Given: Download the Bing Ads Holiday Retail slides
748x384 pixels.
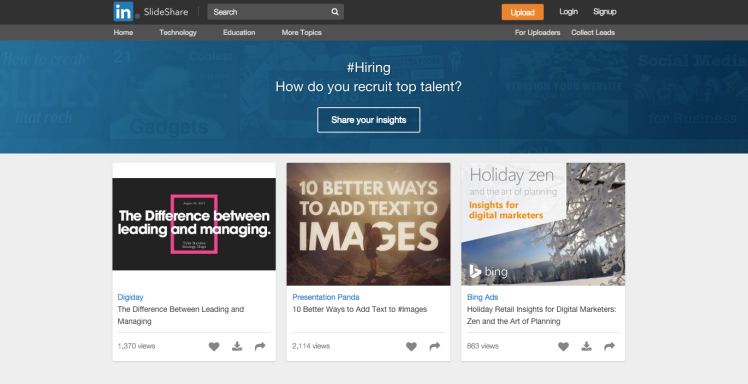Looking at the screenshot, I should (x=587, y=346).
